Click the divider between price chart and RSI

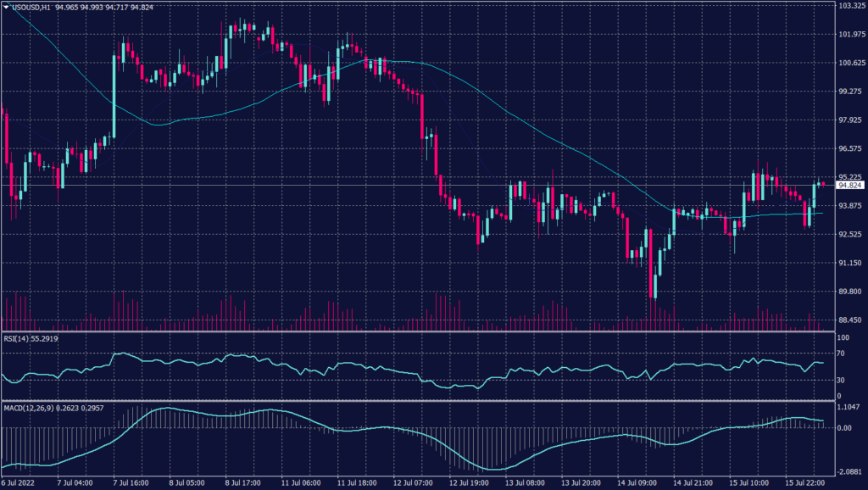coord(415,331)
